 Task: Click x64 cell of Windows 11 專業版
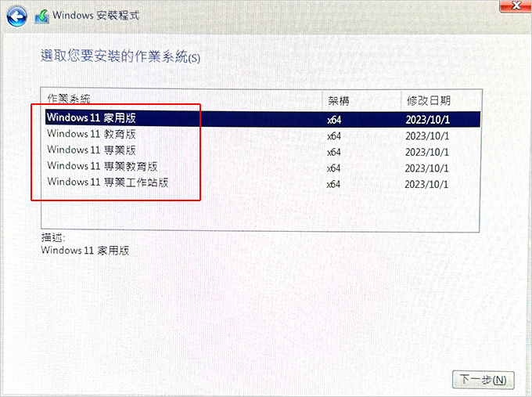pos(334,152)
